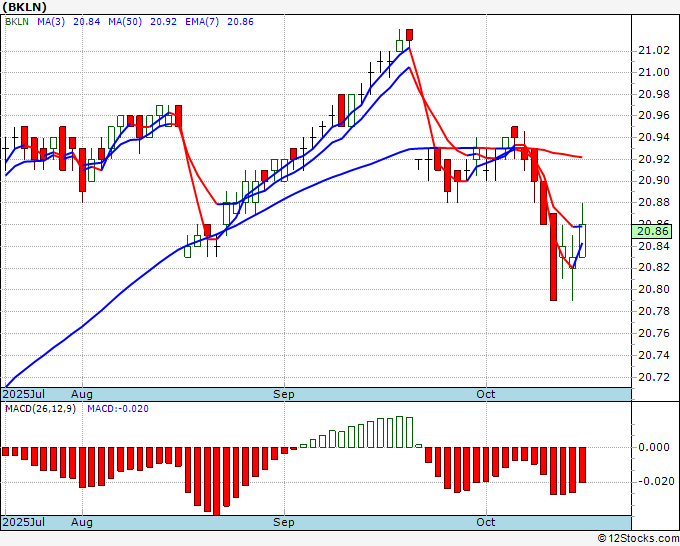Click the -0.020 MACD axis label

656,481
